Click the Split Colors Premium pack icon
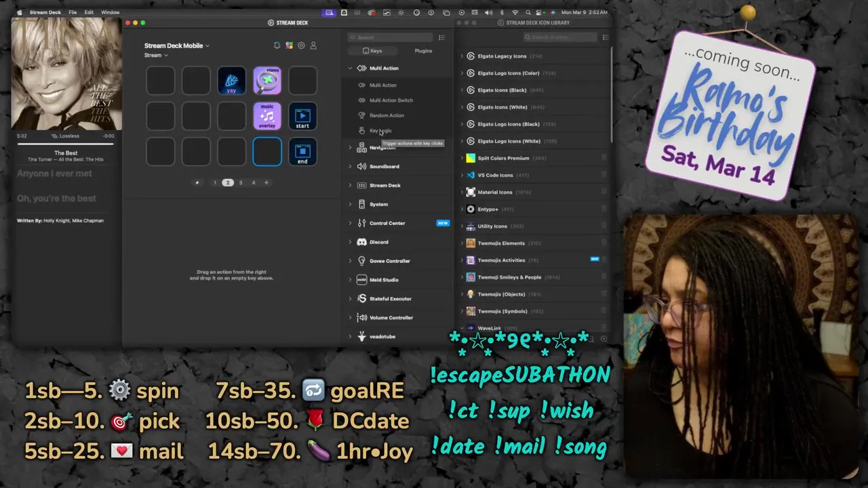868x488 pixels. 471,158
